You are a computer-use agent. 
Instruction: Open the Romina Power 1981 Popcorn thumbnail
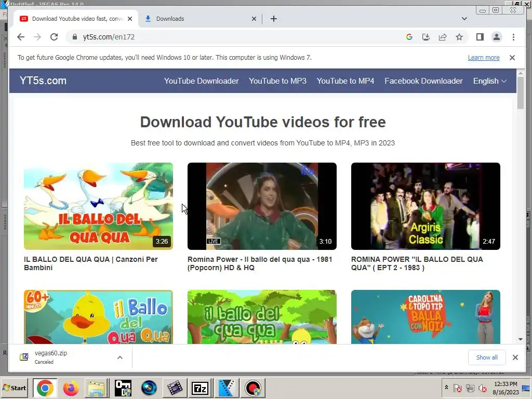click(262, 206)
